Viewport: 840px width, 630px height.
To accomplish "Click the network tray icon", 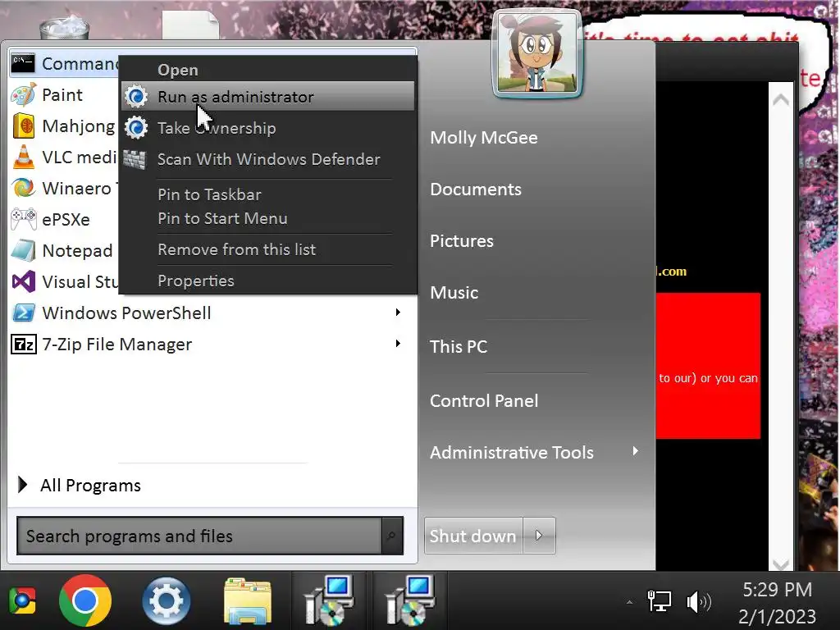I will tap(660, 601).
